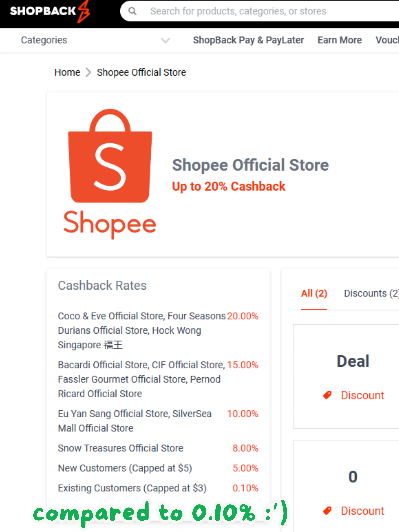The height and width of the screenshot is (532, 399).
Task: Click the Shopee Official Store heading
Action: pos(250,165)
